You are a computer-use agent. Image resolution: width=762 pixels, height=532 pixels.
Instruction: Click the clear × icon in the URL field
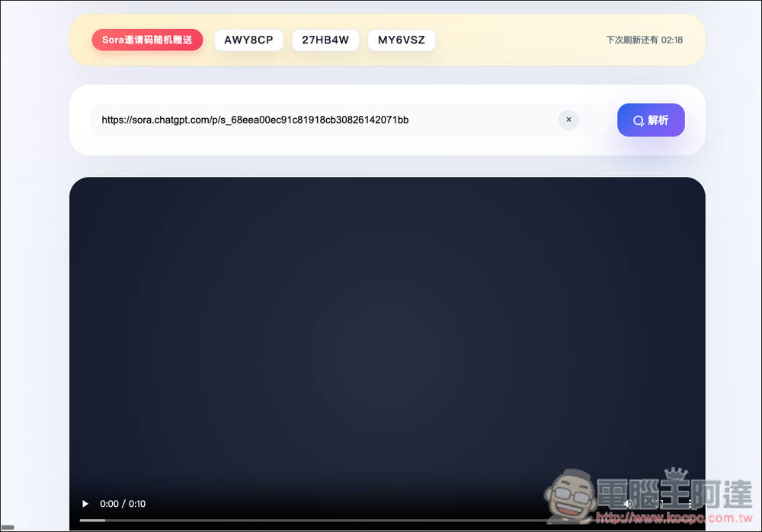[x=568, y=120]
